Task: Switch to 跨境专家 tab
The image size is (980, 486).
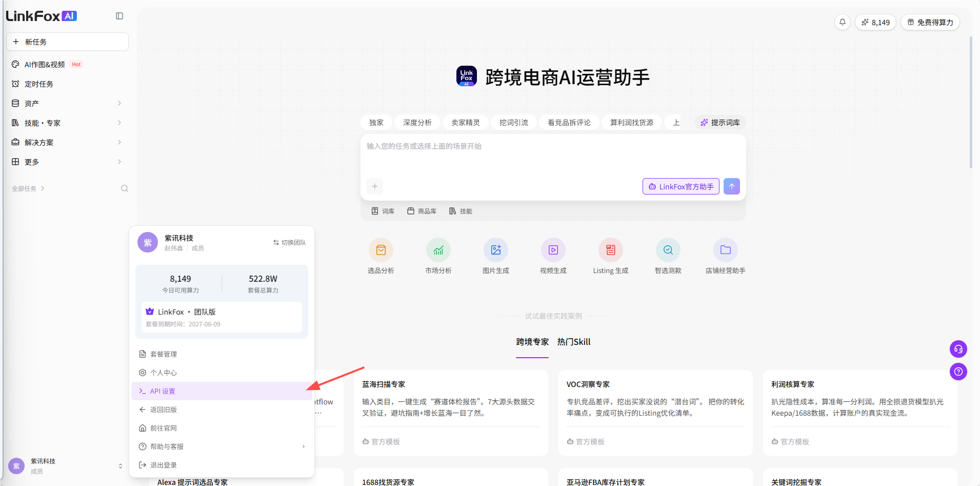Action: 532,342
